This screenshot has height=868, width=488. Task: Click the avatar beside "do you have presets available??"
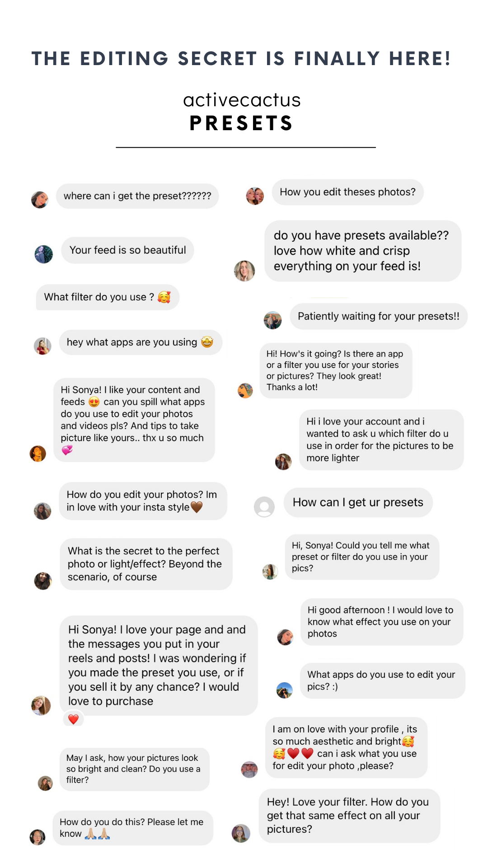pyautogui.click(x=244, y=271)
